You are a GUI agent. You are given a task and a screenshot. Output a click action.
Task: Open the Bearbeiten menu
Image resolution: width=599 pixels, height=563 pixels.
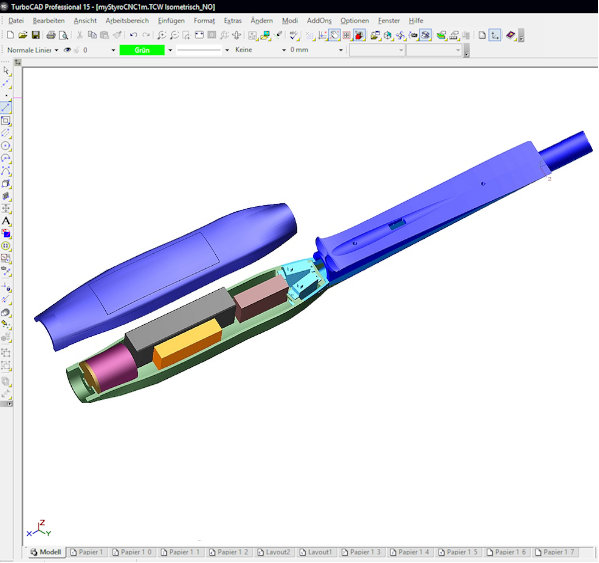(49, 21)
